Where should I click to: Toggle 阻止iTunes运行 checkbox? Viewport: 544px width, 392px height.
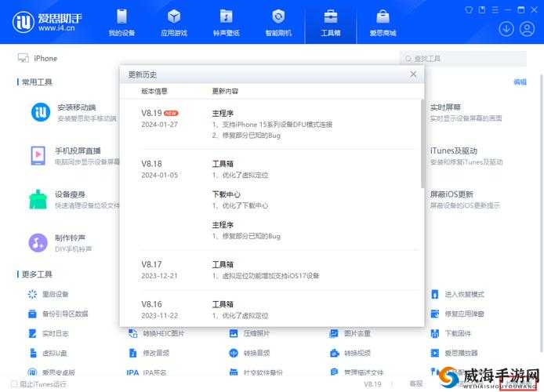click(x=14, y=383)
